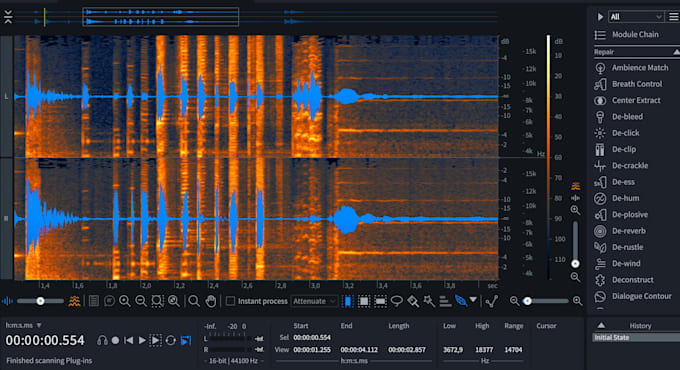Open the All module filter dropdown
The height and width of the screenshot is (370, 680).
click(x=636, y=17)
